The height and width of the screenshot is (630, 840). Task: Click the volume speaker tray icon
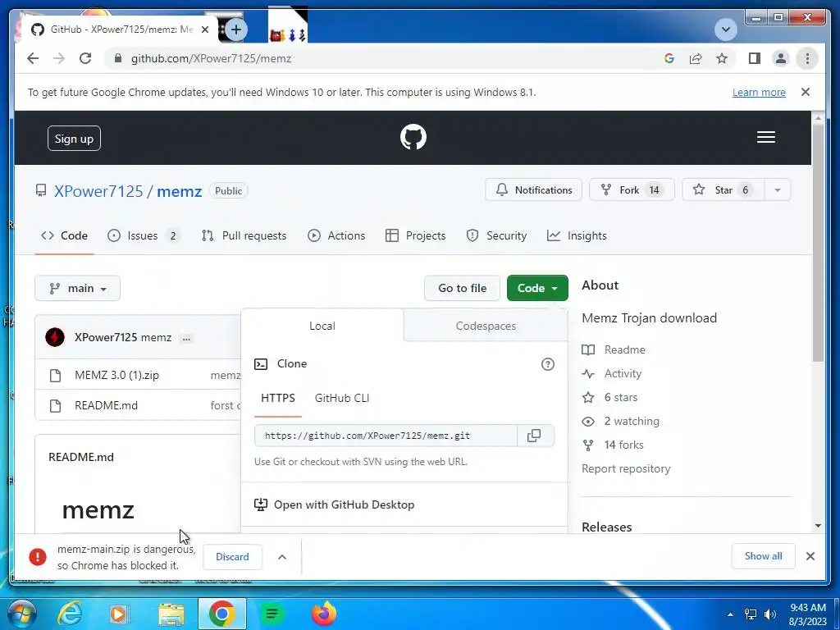[769, 614]
